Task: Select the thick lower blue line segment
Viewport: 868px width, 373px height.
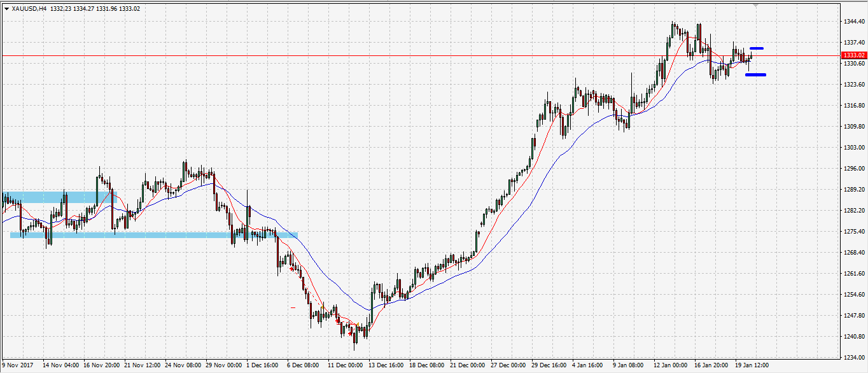Action: [x=755, y=75]
